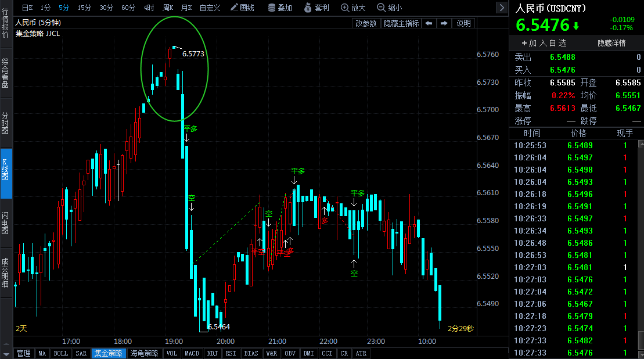Open K线图 sidebar tab
Viewport: 644px width, 359px height.
click(x=5, y=173)
